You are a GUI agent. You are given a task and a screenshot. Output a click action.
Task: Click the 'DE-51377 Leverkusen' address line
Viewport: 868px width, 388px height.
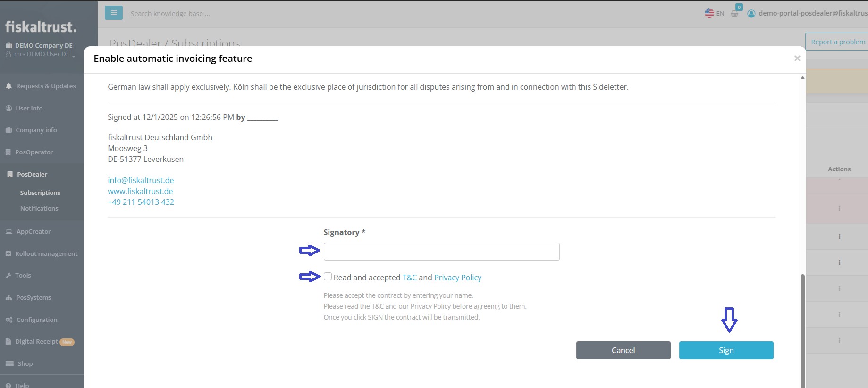(146, 159)
